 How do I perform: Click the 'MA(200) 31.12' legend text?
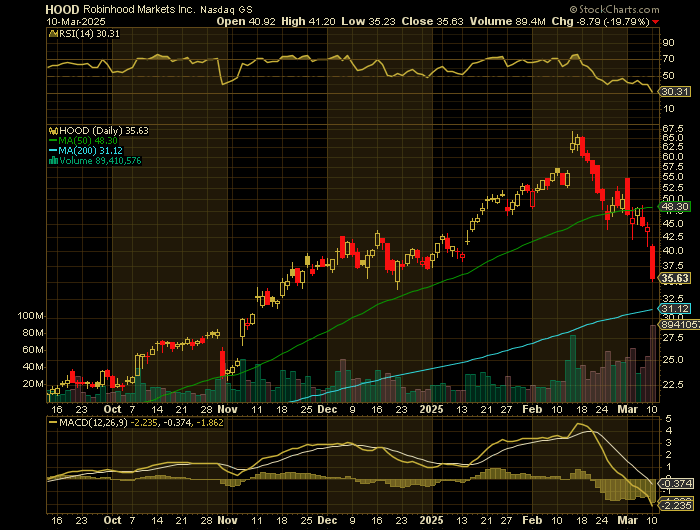[90, 151]
